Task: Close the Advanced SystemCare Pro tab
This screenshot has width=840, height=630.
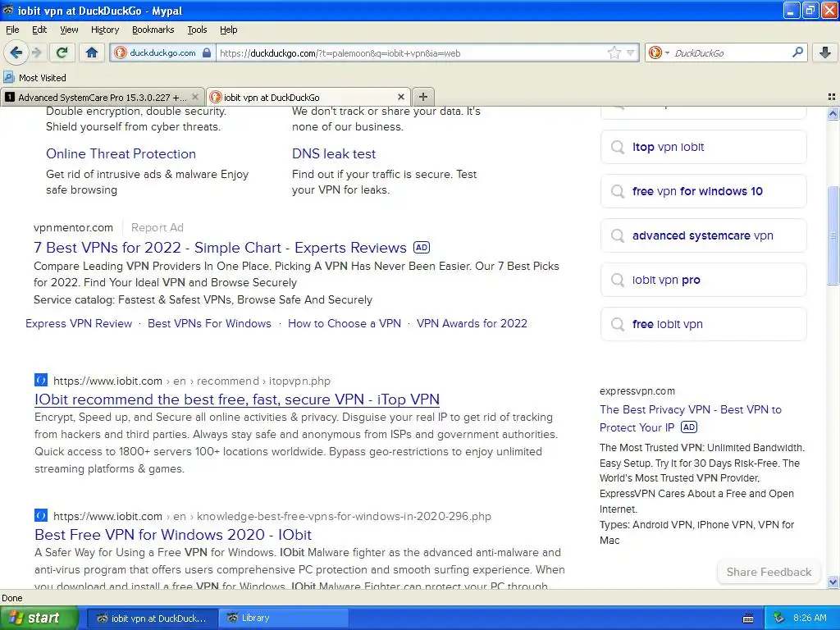Action: pos(195,97)
